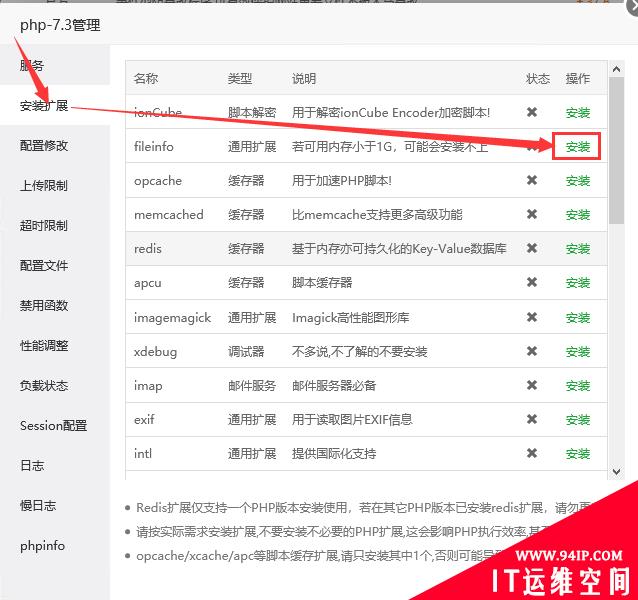Install the redis extension
The image size is (638, 600).
(578, 249)
